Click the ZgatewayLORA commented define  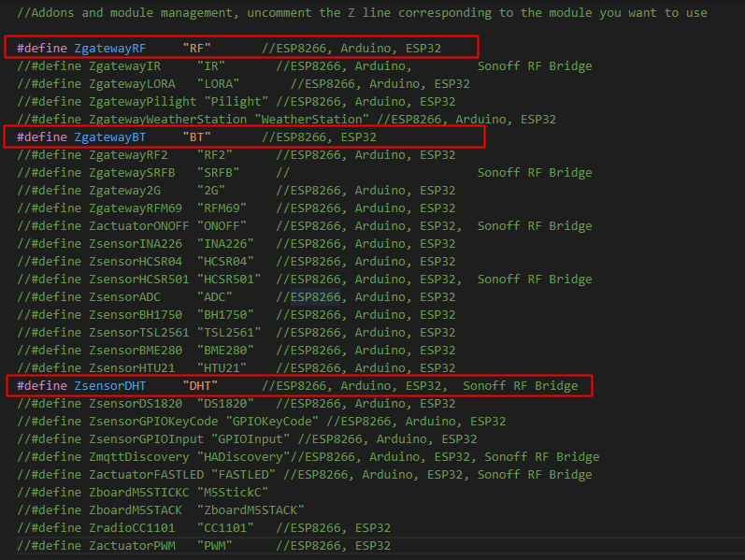coord(243,83)
